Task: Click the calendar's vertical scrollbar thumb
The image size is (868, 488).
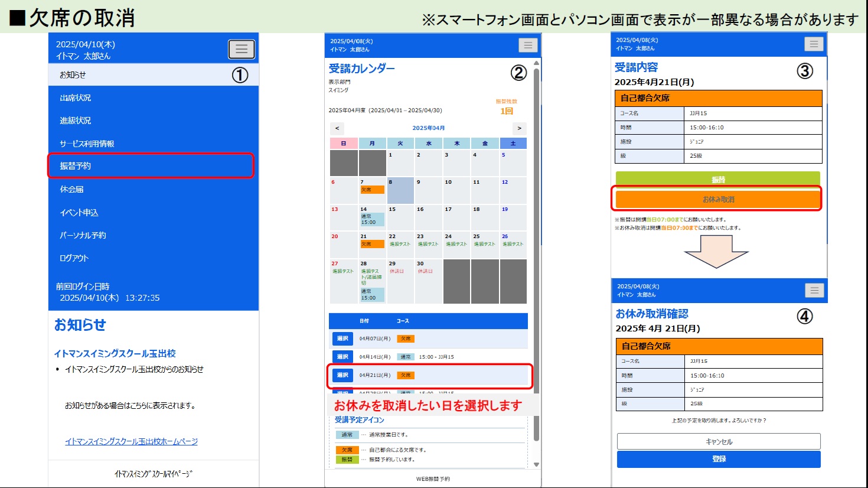Action: tap(536, 254)
